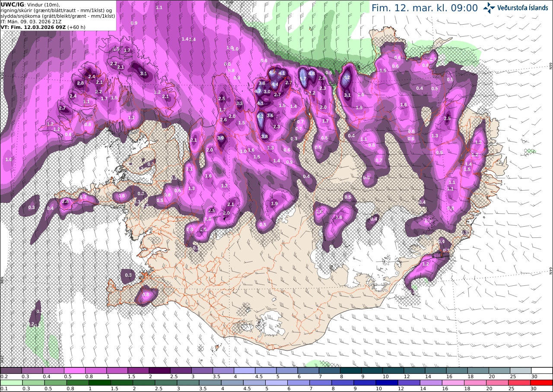Click the 'rigning/skúrir' legend description line
Image resolution: width=553 pixels, height=392 pixels.
pyautogui.click(x=57, y=10)
